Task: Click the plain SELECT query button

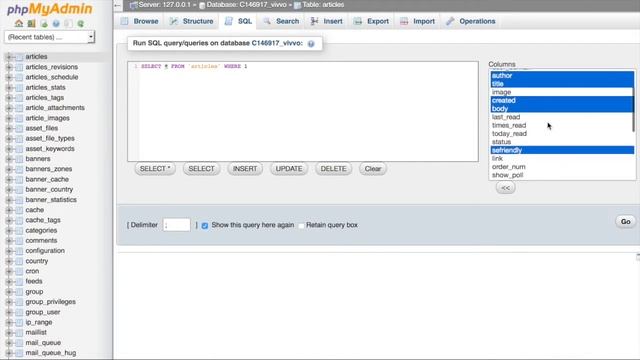Action: [202, 169]
